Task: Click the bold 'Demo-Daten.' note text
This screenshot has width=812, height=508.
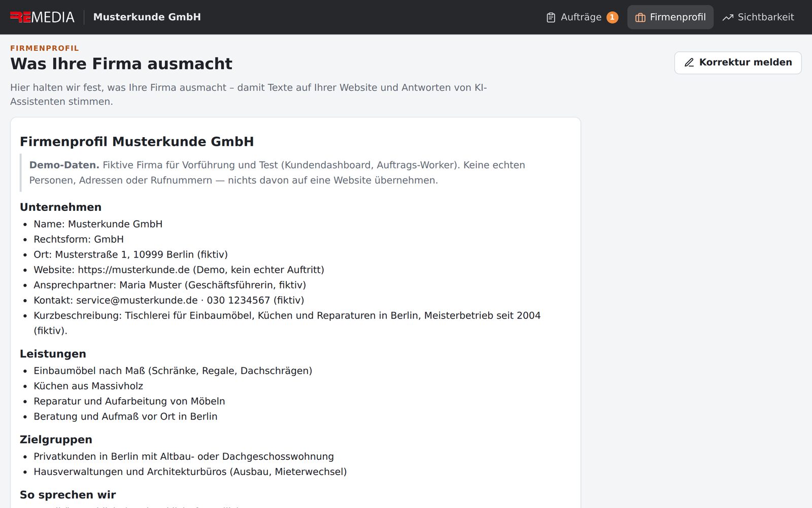Action: coord(64,165)
